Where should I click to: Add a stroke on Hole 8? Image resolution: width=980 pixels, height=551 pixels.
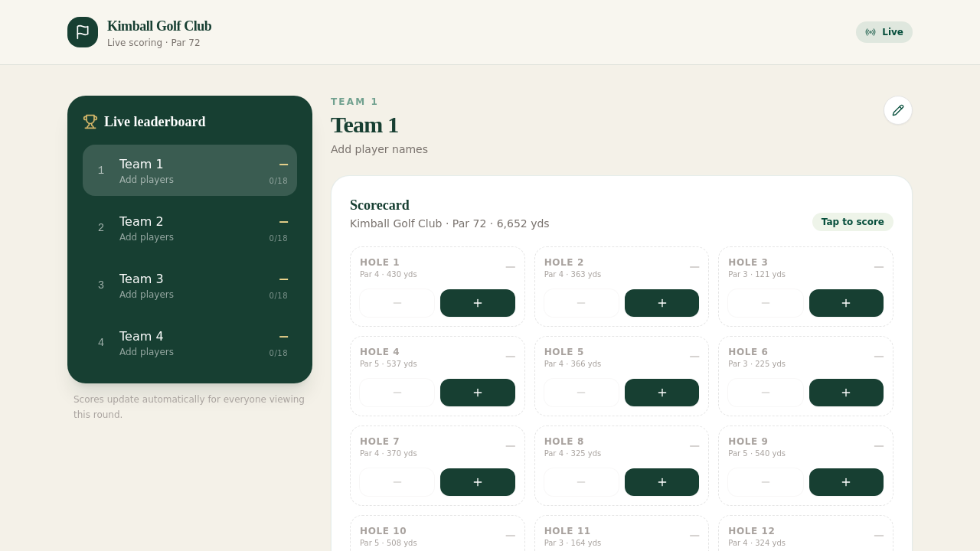(x=662, y=482)
